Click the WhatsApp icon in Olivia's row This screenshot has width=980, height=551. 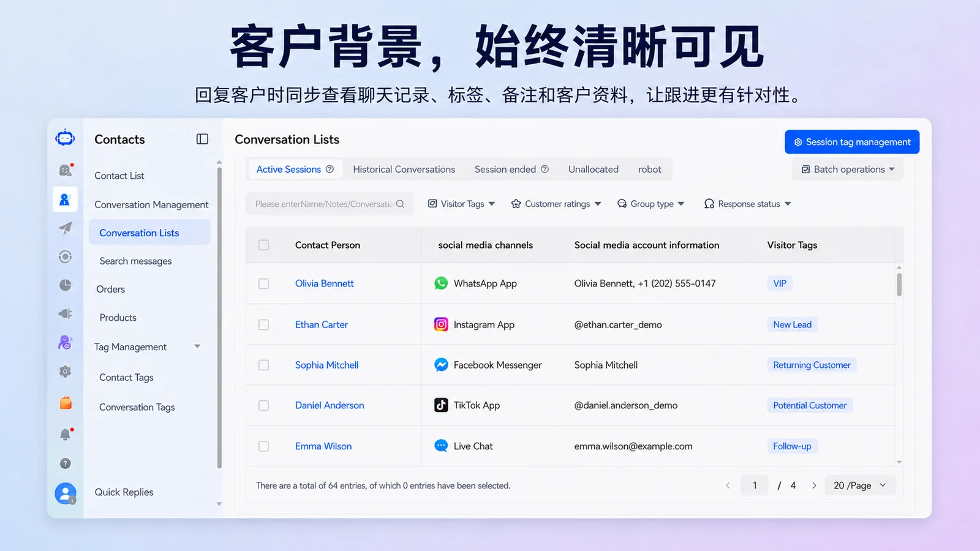click(x=441, y=283)
